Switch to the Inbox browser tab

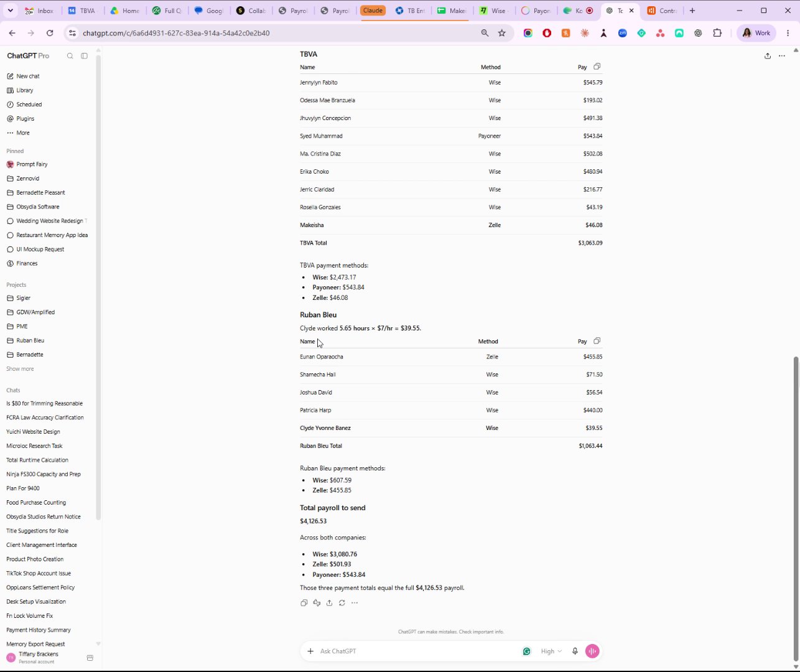(40, 11)
